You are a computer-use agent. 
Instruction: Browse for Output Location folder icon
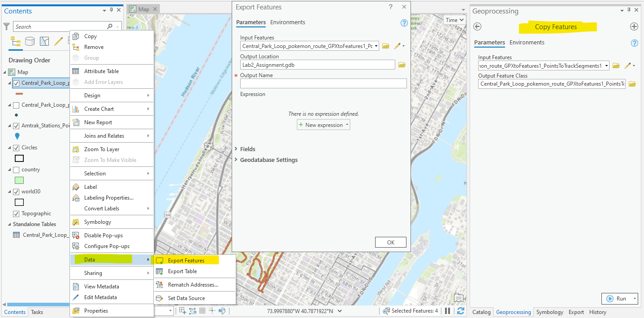(402, 65)
